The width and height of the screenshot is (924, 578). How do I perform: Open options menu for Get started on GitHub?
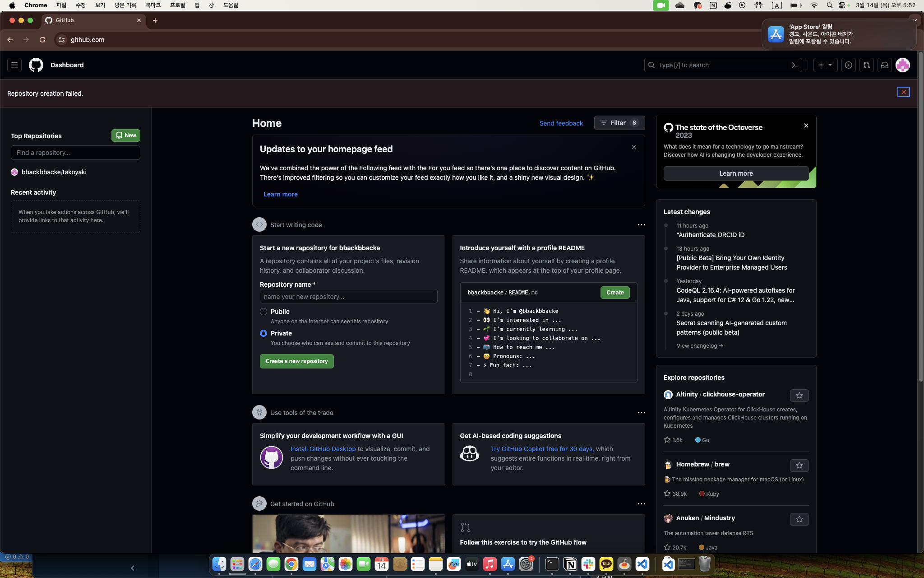tap(642, 504)
